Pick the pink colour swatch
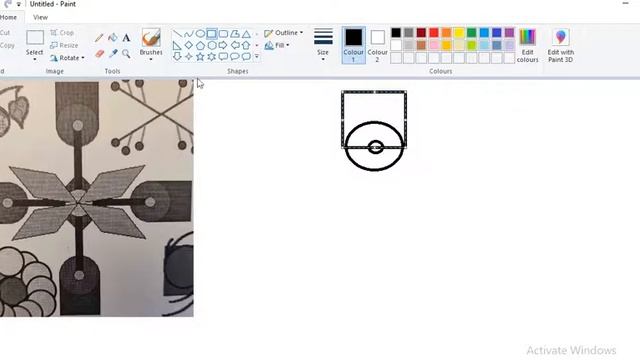 pos(434,45)
